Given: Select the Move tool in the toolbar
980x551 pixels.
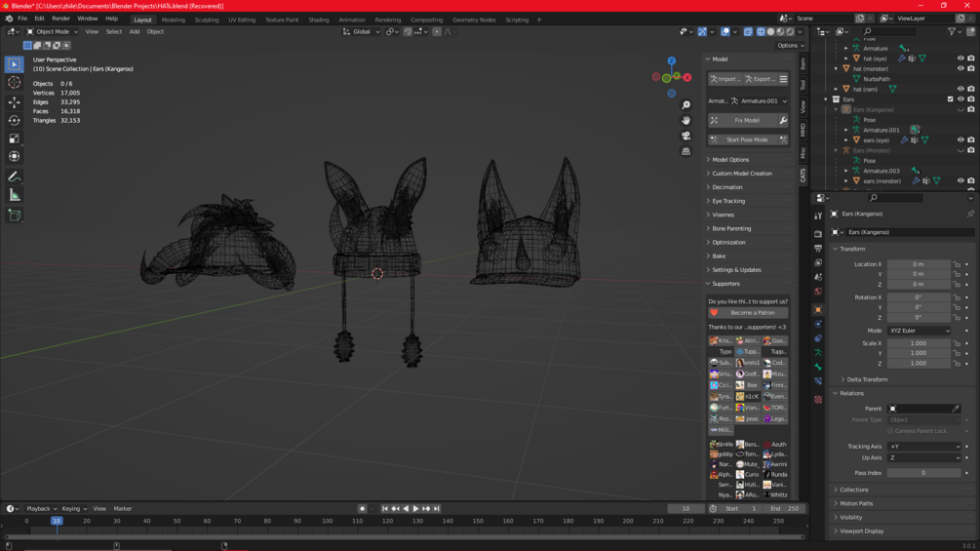Looking at the screenshot, I should point(14,102).
